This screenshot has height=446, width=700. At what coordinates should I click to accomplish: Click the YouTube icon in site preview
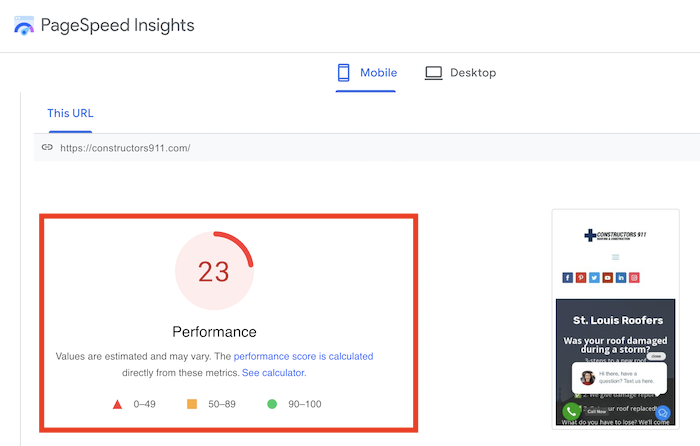(x=607, y=277)
